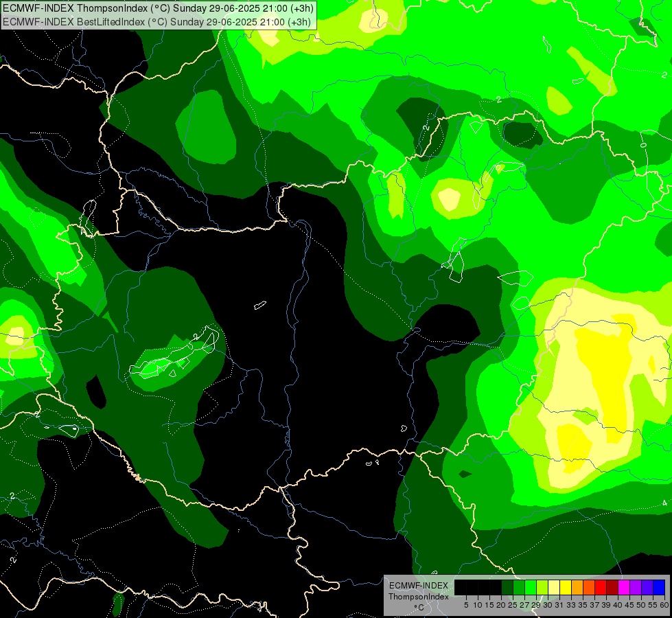Click the dark green 20–25 legend swatch
Image resolution: width=672 pixels, height=618 pixels.
507,587
